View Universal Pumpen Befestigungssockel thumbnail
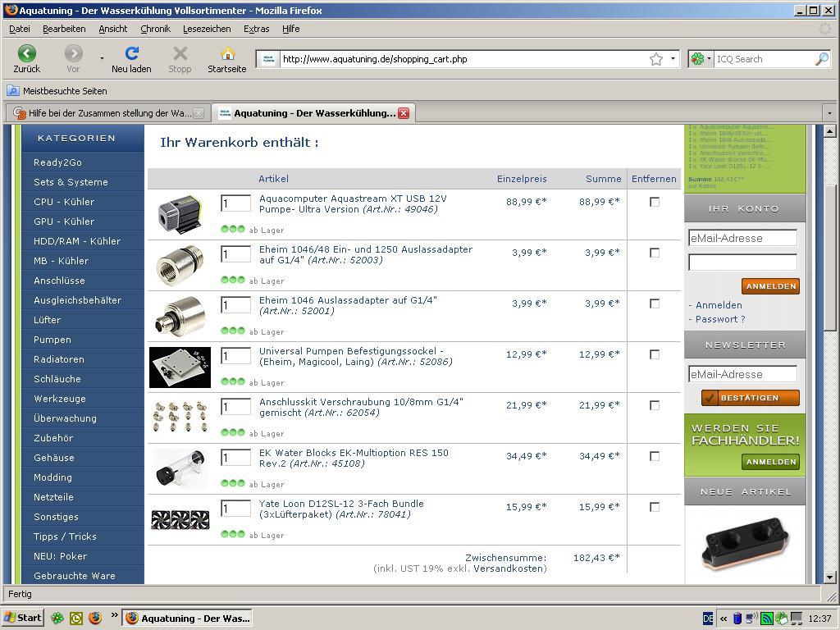Viewport: 840px width, 630px height. coord(180,367)
